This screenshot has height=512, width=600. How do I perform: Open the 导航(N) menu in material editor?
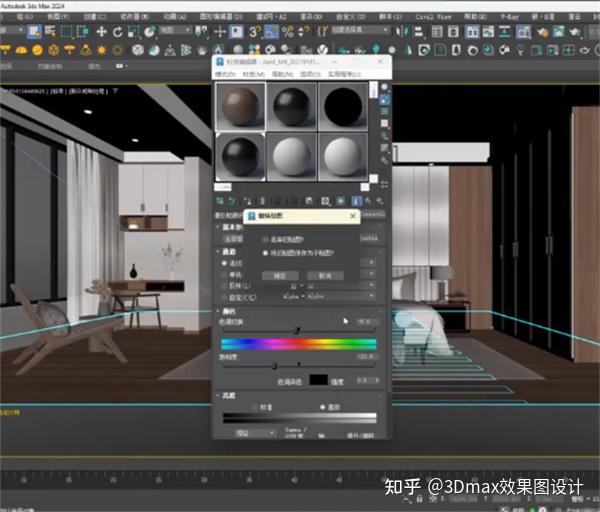(x=282, y=74)
